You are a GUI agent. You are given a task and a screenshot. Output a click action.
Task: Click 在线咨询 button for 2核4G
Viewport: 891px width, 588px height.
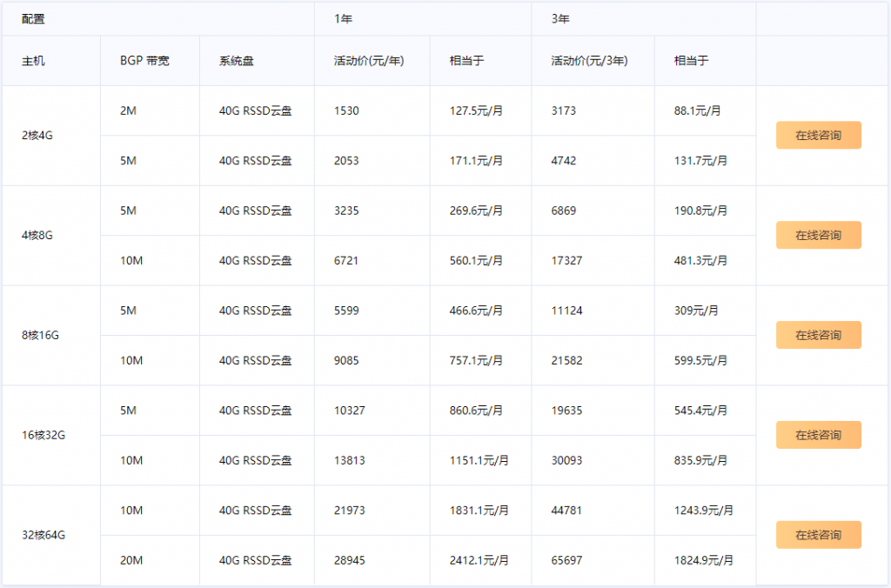click(x=818, y=135)
